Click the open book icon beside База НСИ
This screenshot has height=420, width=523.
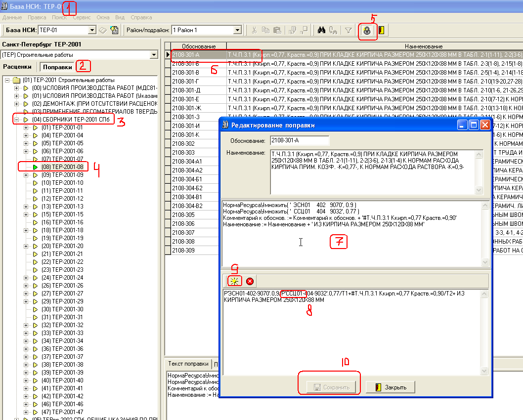[x=103, y=30]
